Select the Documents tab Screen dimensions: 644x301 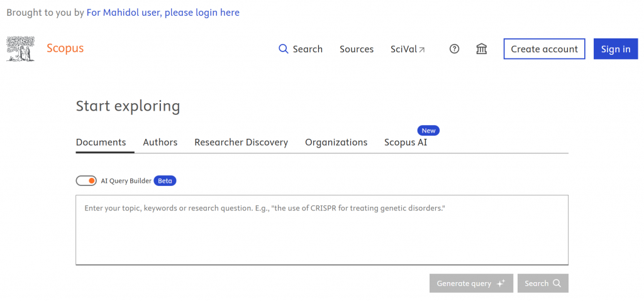pyautogui.click(x=101, y=143)
